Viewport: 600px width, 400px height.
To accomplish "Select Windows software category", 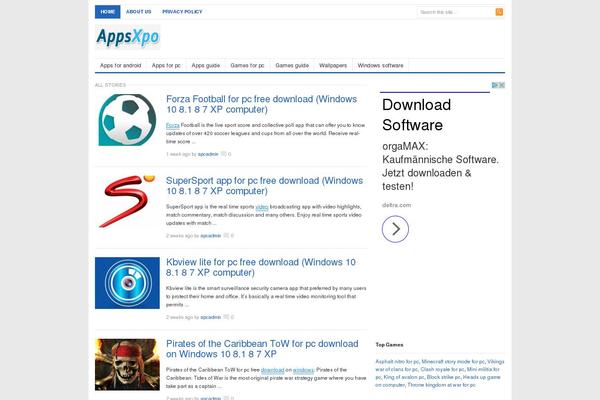I will [x=380, y=65].
